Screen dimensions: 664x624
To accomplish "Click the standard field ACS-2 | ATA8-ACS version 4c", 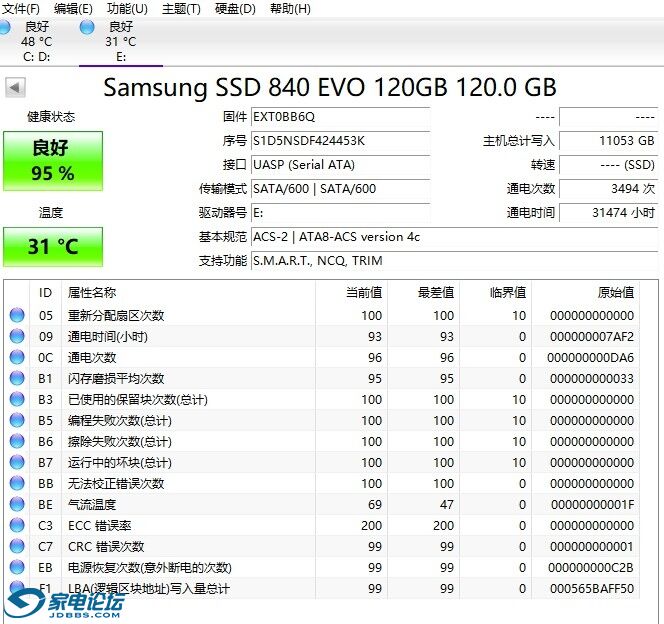I will point(454,237).
